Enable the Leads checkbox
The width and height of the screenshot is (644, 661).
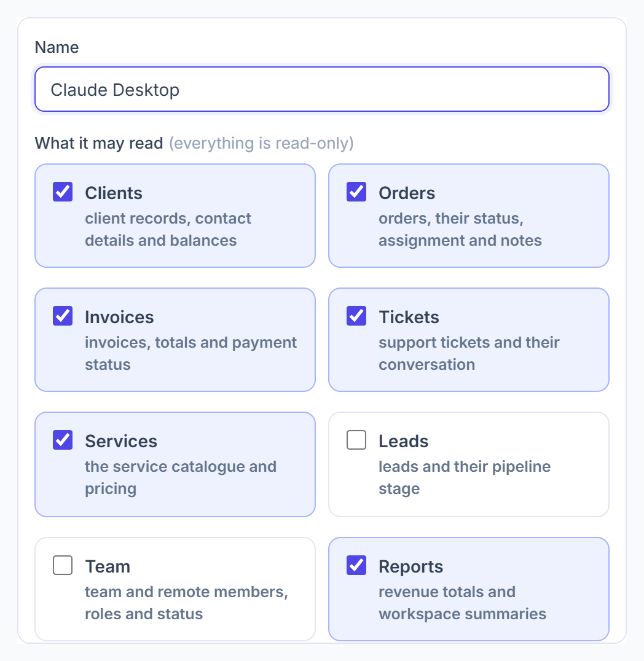[x=356, y=440]
